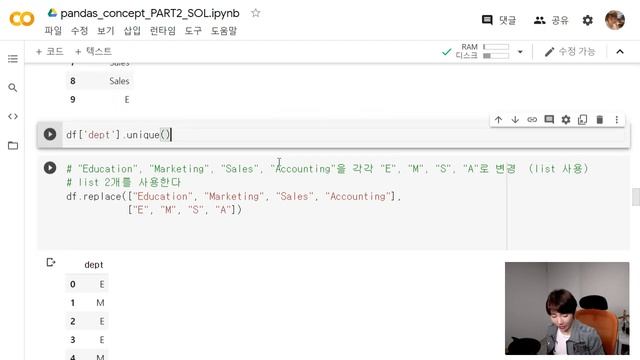The width and height of the screenshot is (640, 360).
Task: Open the share (공유) dialog
Action: [x=551, y=20]
